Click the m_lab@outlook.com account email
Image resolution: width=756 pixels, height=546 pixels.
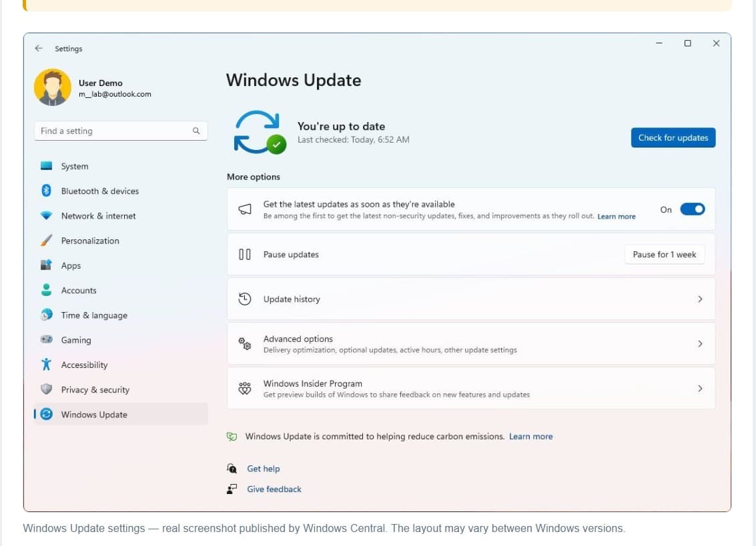[x=115, y=94]
